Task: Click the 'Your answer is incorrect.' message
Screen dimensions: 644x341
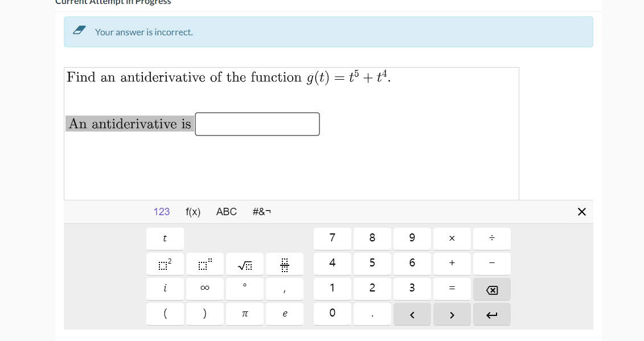Action: tap(143, 32)
